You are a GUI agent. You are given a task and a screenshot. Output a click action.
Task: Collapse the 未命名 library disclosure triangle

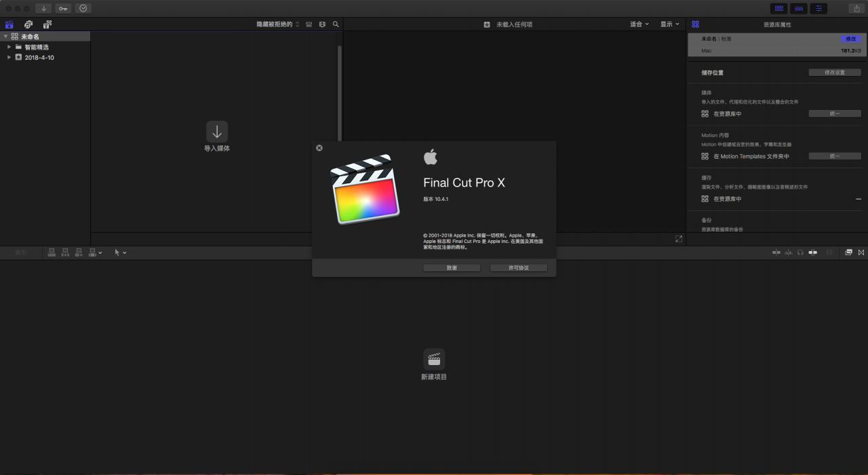point(5,37)
